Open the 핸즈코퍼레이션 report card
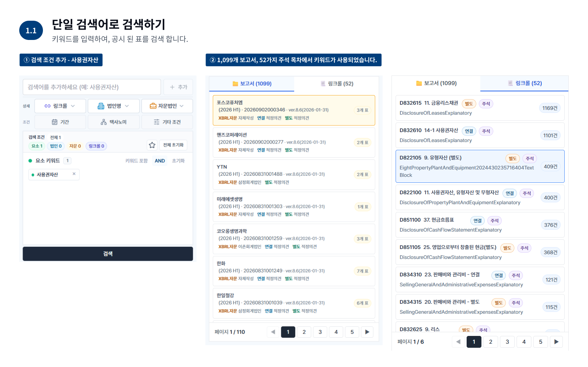 pyautogui.click(x=294, y=142)
